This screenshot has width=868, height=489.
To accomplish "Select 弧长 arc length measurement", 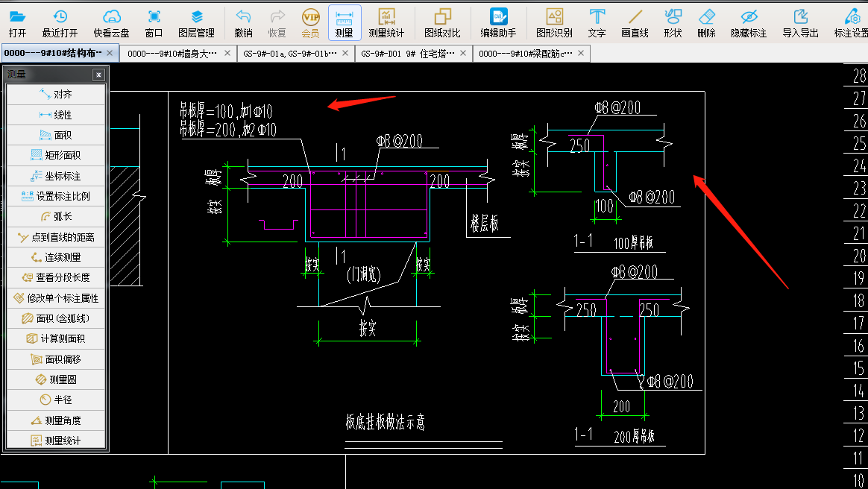I will (55, 216).
